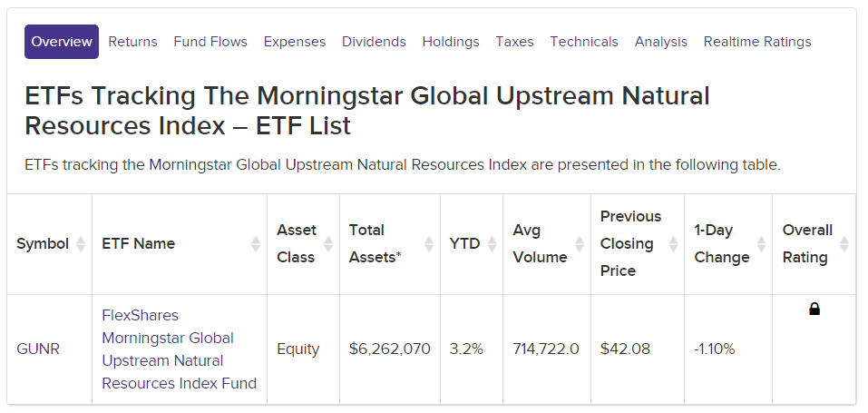Sort table by Symbol column arrows
The image size is (868, 413).
(x=81, y=244)
